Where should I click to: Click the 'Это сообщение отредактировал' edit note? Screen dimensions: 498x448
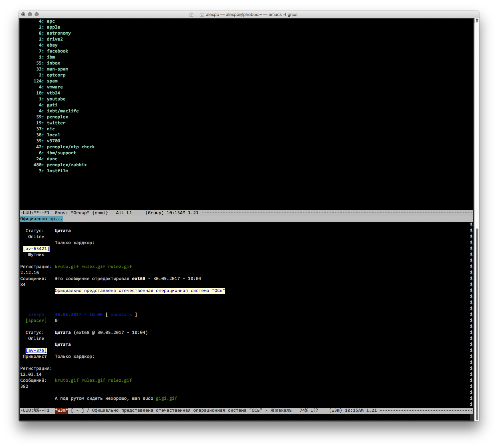[x=92, y=279]
